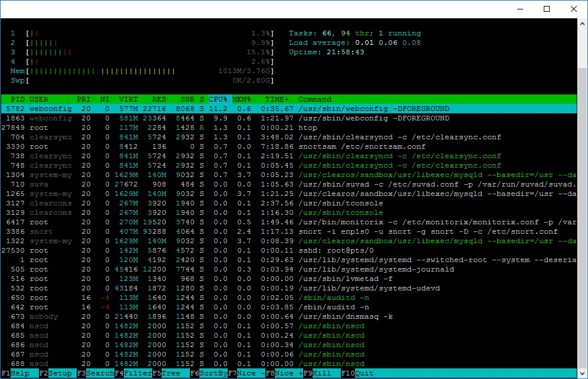Sort by the NI column header
The width and height of the screenshot is (588, 379).
click(x=104, y=99)
